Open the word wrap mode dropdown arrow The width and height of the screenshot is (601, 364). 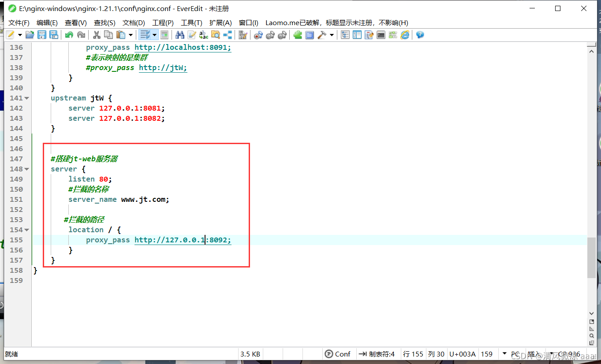pos(154,35)
